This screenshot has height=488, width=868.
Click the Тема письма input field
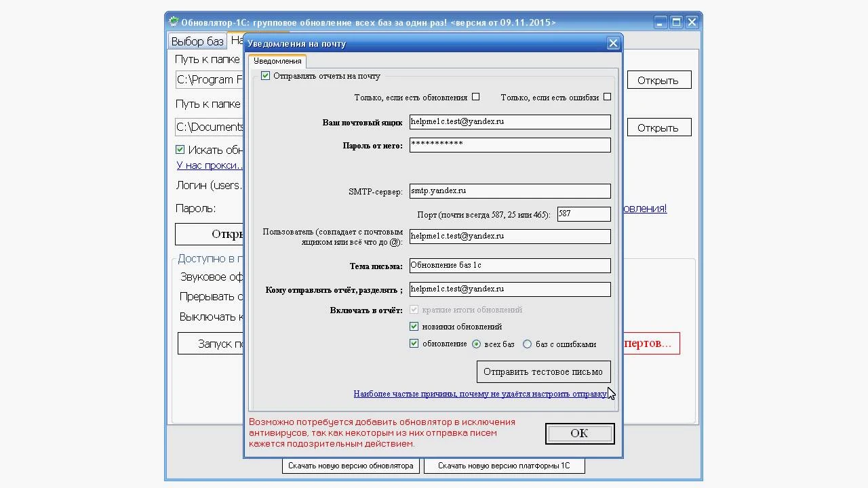pyautogui.click(x=510, y=266)
